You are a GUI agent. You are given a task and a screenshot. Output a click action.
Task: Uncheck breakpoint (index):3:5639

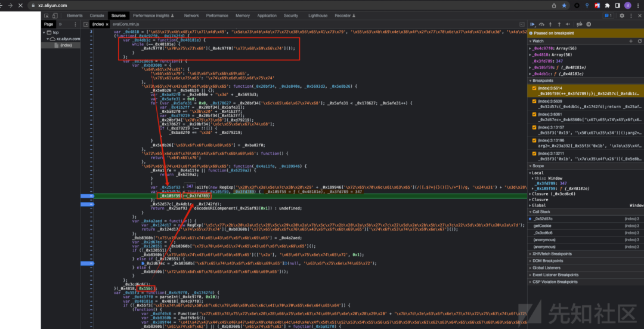(534, 101)
